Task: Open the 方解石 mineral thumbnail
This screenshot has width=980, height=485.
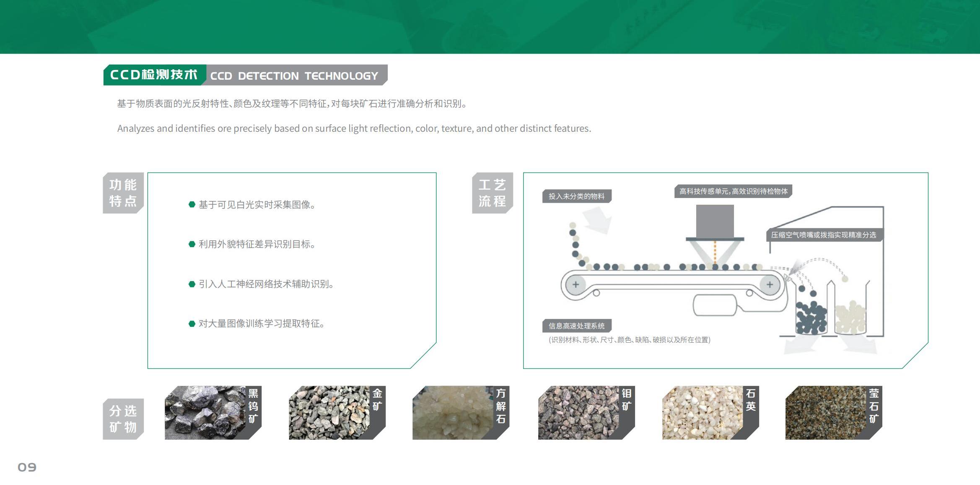Action: click(x=461, y=413)
